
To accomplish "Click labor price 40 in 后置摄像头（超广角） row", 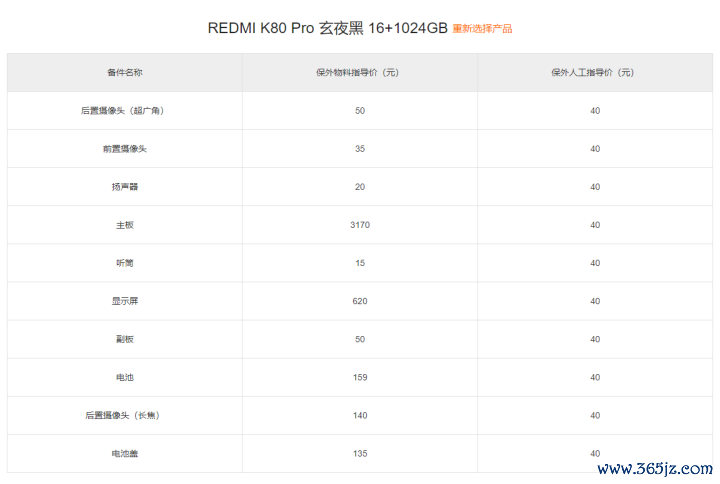I will (595, 111).
